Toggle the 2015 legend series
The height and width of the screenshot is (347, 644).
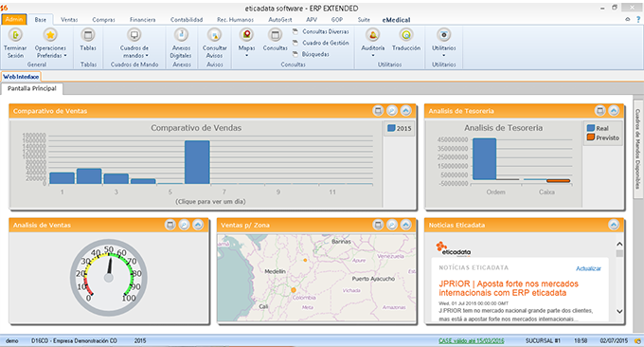[x=399, y=128]
